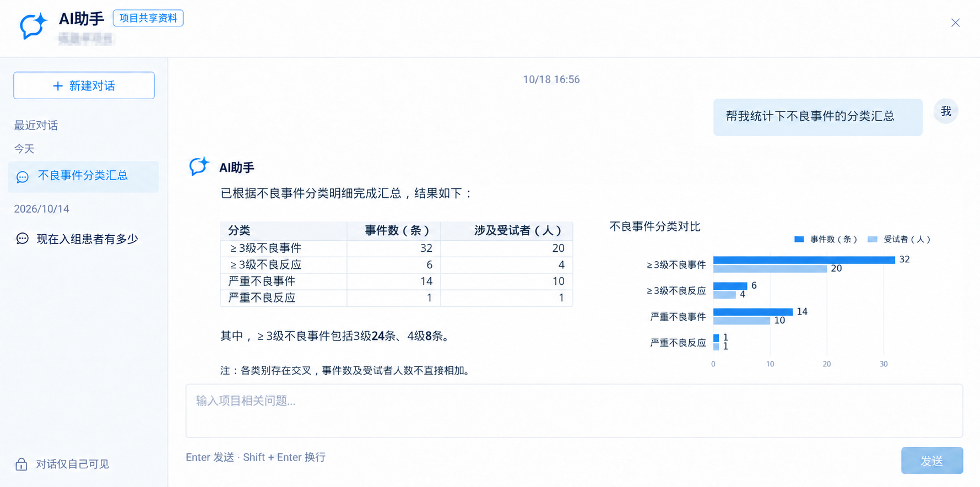Click the timestamp 10/18 16:56

tap(551, 79)
